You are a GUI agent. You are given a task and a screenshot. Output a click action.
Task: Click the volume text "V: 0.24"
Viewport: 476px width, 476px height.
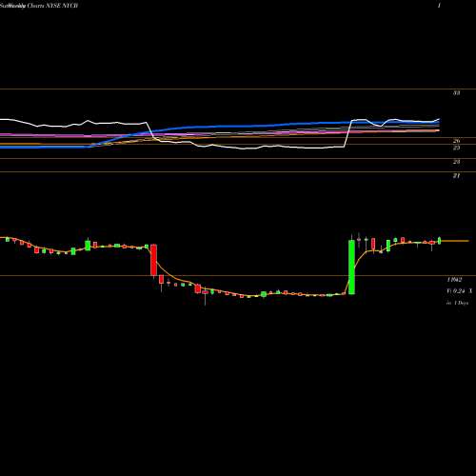point(456,290)
